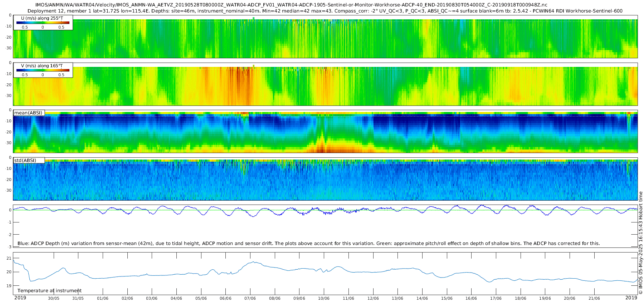The image size is (644, 304).
Task: Click the 15/06 date tick label
Action: click(x=447, y=298)
